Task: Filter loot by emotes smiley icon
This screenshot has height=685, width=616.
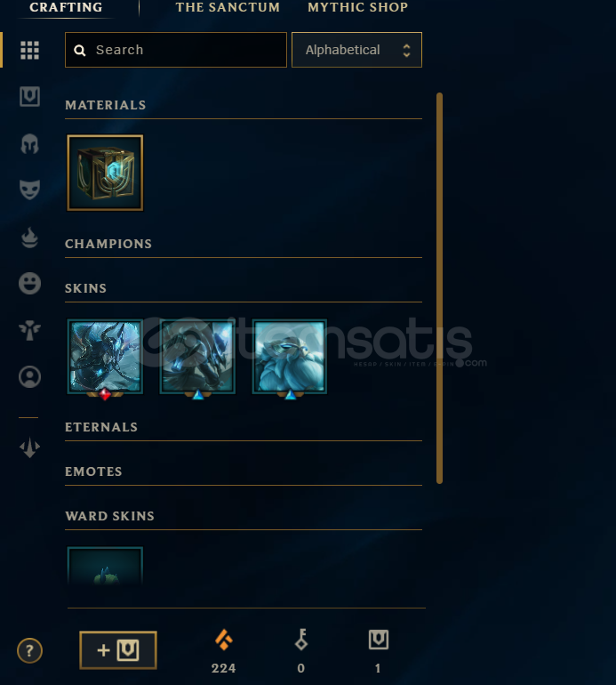Action: click(29, 283)
